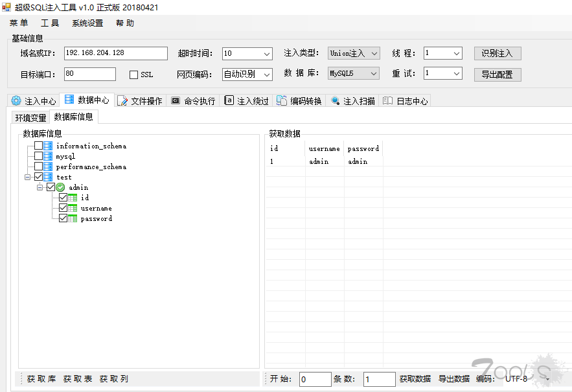Enable the SSL checkbox
The height and width of the screenshot is (392, 572).
pos(133,75)
